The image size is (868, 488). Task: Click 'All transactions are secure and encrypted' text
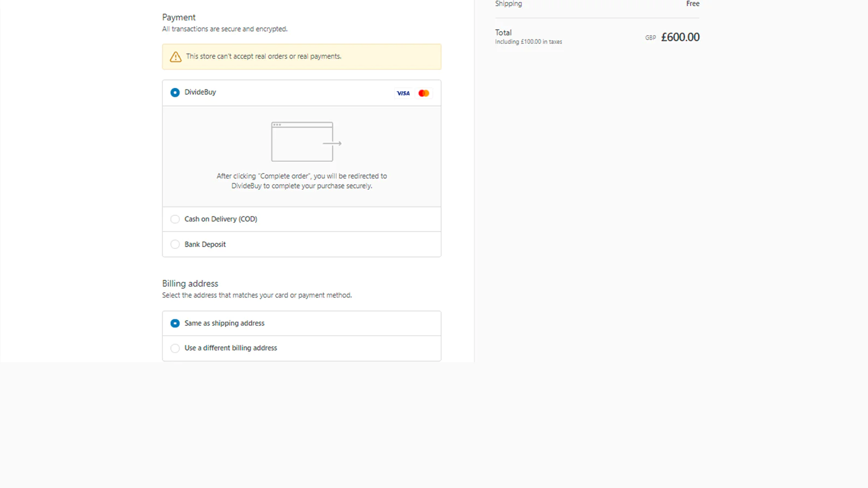[225, 29]
